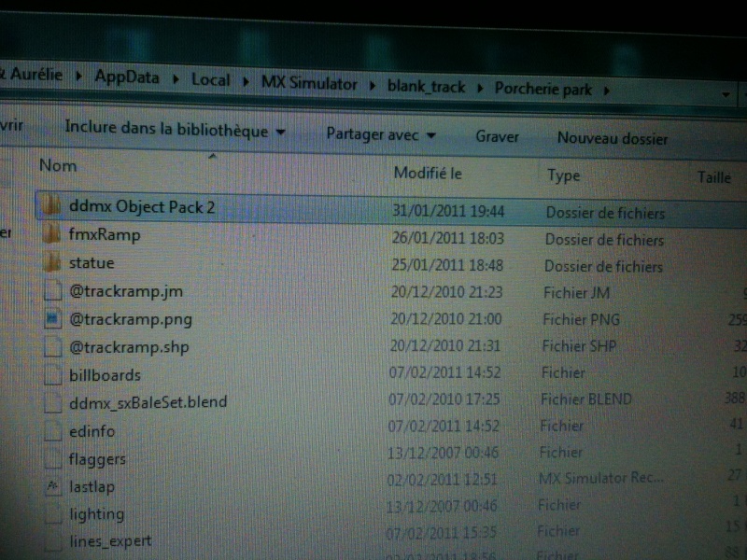Click the date 07/02/2010 17:25
The height and width of the screenshot is (560, 747).
(x=444, y=399)
